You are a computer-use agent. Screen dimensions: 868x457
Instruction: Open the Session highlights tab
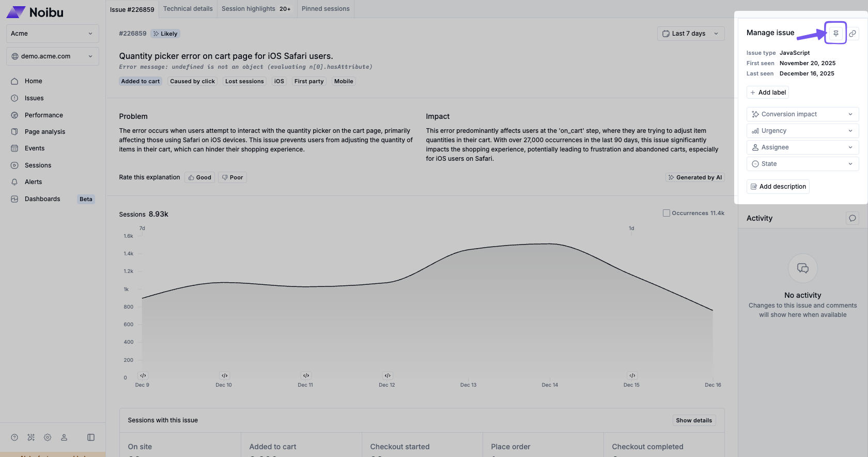point(256,9)
